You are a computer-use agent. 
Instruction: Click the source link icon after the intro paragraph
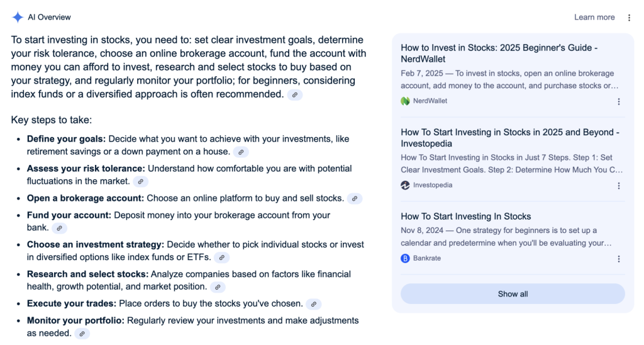click(294, 95)
